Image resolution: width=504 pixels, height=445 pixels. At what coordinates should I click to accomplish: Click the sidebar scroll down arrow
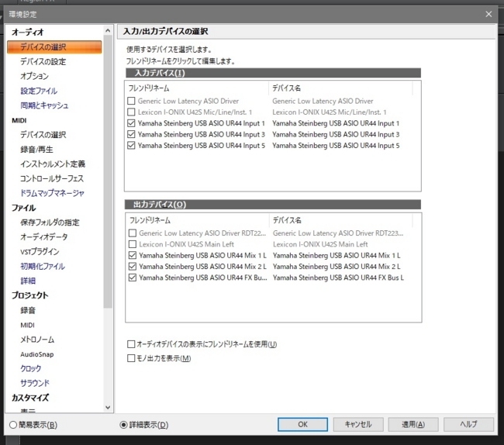coord(108,408)
